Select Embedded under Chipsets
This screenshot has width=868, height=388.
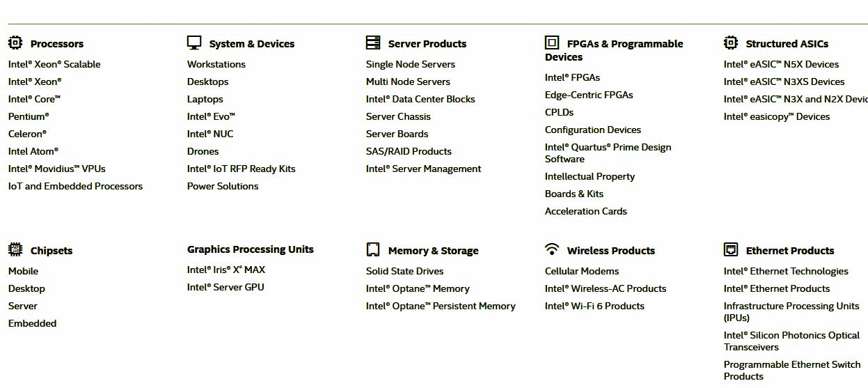(x=32, y=323)
